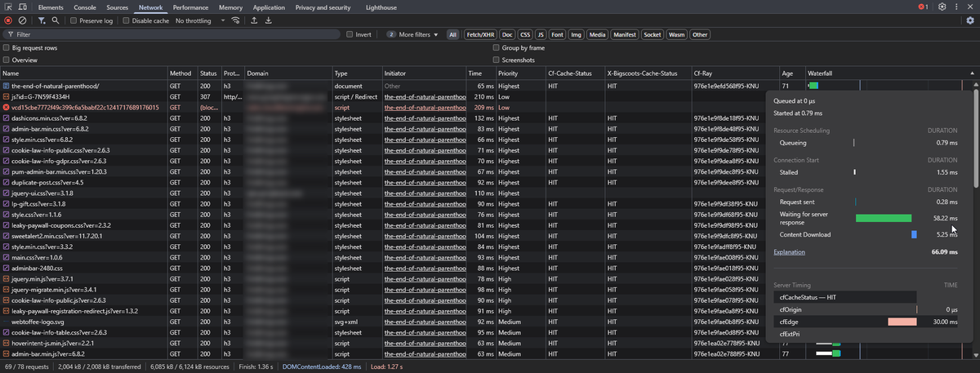This screenshot has height=373, width=980.
Task: Sort by the Name column header
Action: (83, 73)
